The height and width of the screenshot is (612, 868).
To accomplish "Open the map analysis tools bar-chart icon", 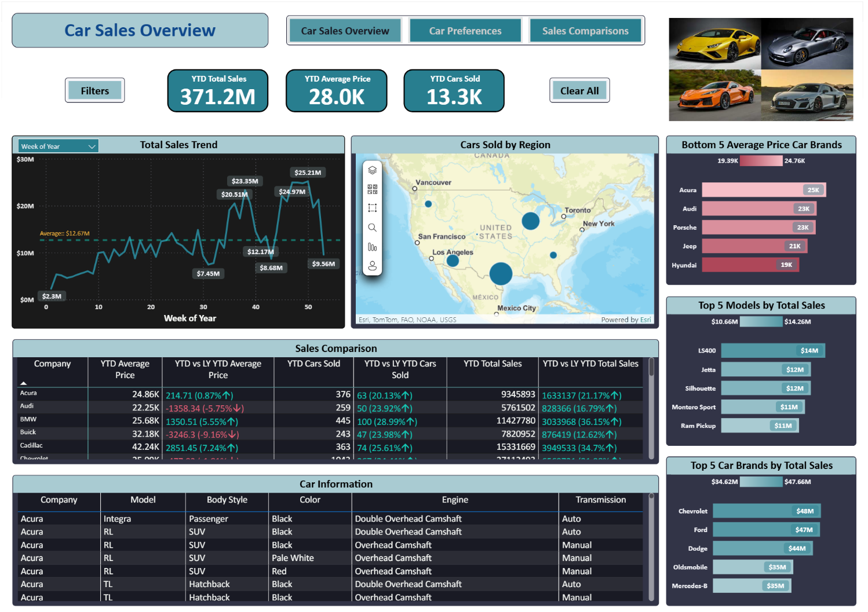I will (372, 247).
